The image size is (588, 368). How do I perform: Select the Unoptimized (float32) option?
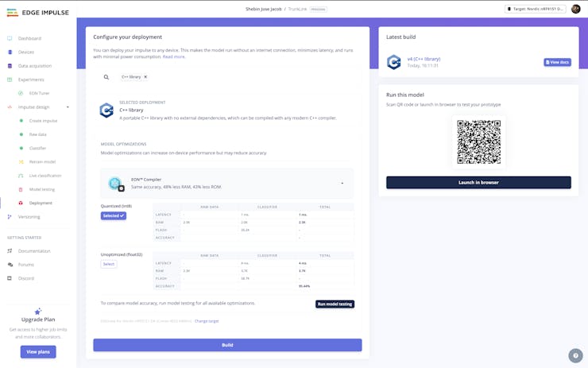click(109, 264)
